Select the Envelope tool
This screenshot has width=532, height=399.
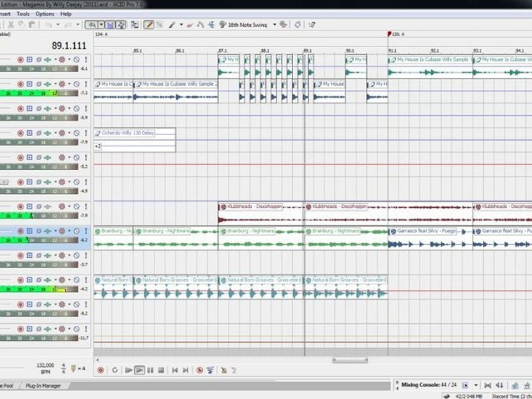(200, 25)
